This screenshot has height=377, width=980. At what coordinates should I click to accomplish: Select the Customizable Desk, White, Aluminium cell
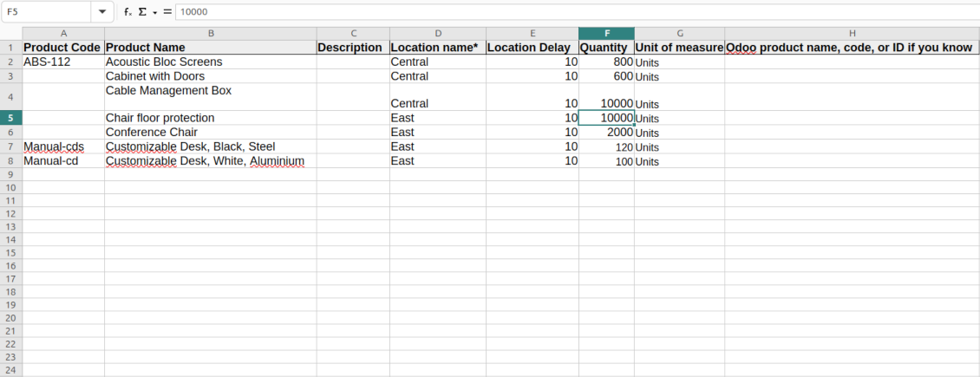click(210, 161)
